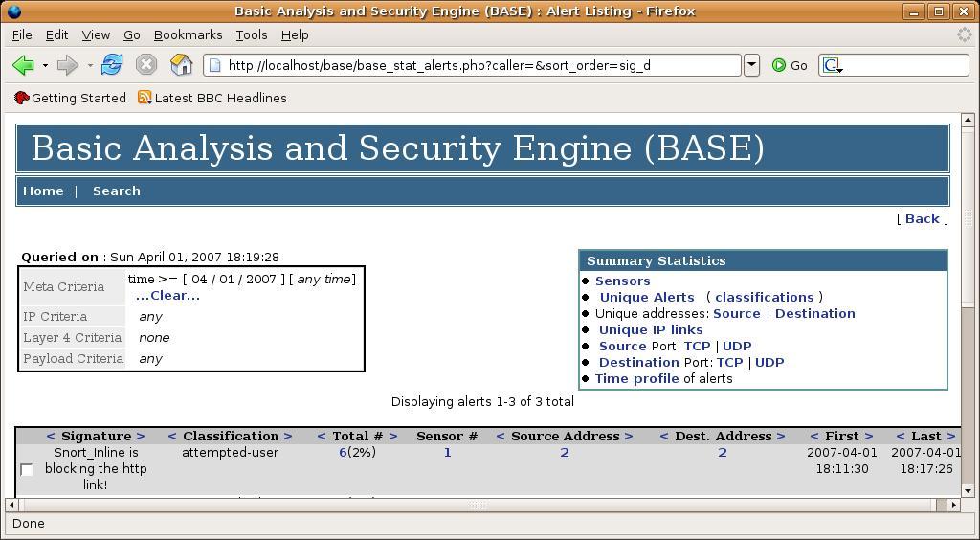Sort First column ascending with < arrow
Screen dimensions: 980x540
814,437
